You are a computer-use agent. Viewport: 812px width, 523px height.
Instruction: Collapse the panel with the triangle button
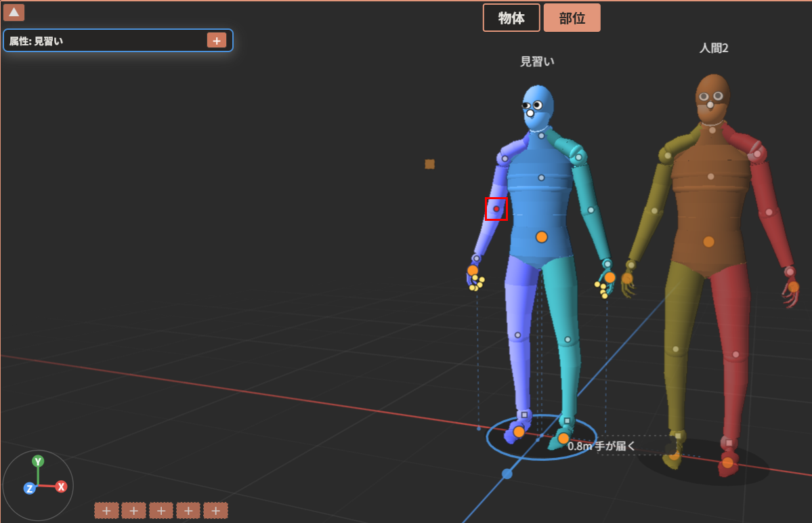pyautogui.click(x=14, y=12)
